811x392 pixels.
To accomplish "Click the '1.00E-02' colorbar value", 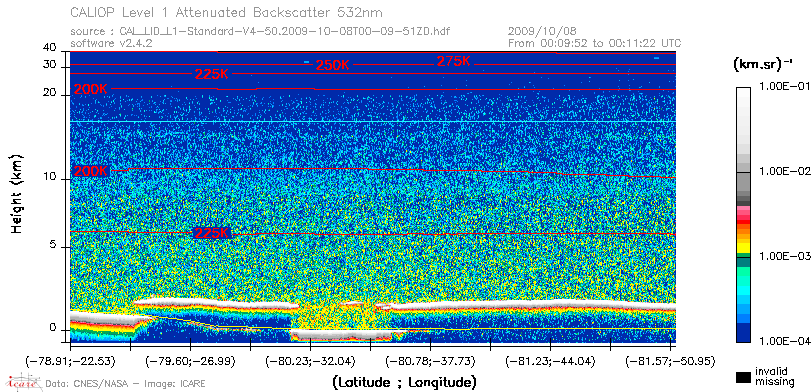I will pos(784,171).
